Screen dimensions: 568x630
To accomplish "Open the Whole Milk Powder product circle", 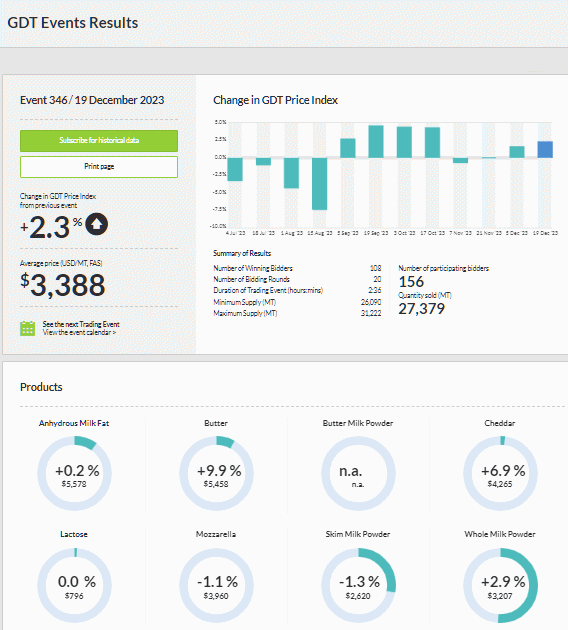I will pos(500,585).
